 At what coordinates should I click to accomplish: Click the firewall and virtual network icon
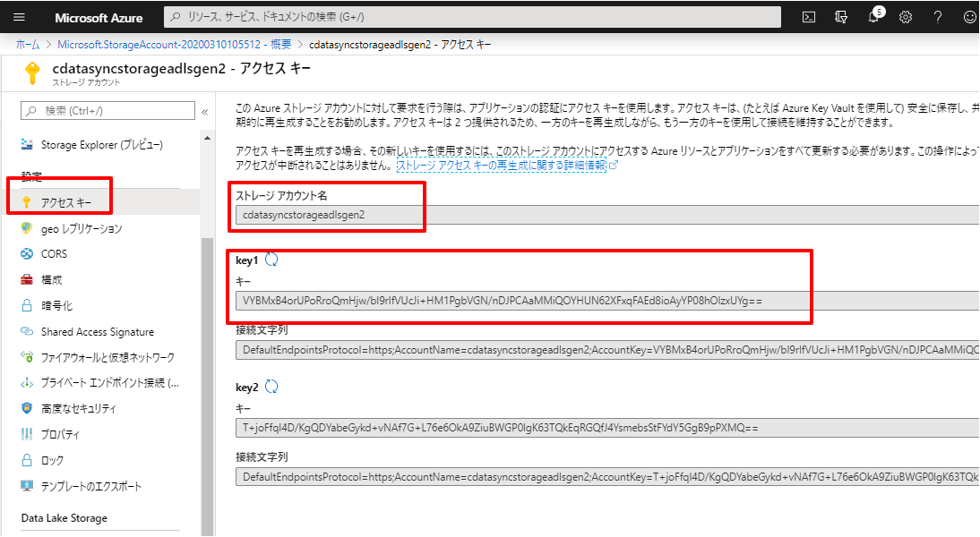click(27, 356)
